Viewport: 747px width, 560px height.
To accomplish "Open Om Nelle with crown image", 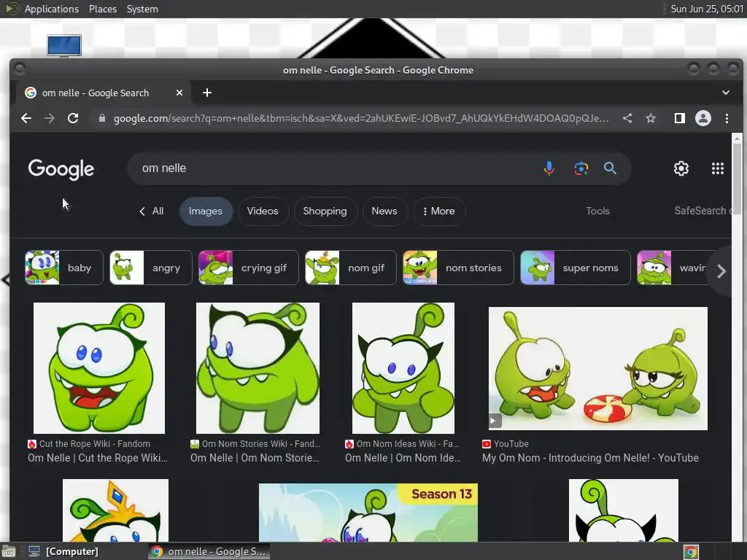I will click(x=115, y=510).
